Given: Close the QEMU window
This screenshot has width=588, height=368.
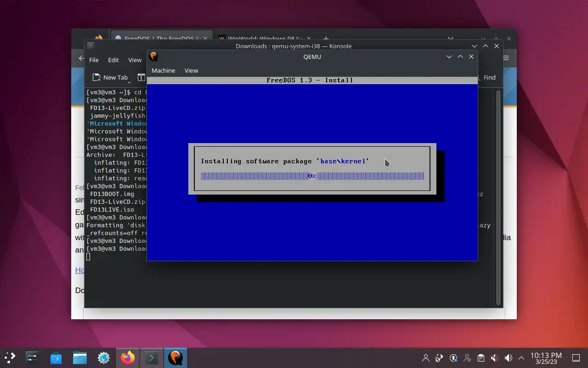Looking at the screenshot, I should pyautogui.click(x=471, y=57).
